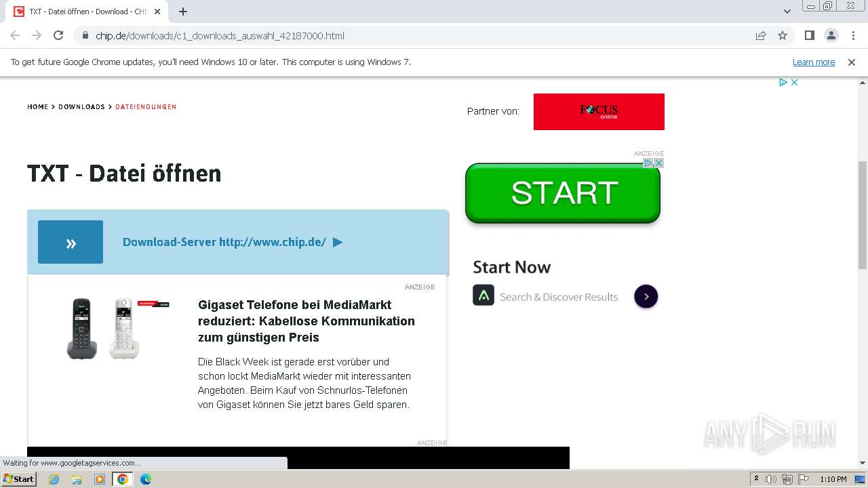Screen dimensions: 868x488
Task: Expand the tab search chevron
Action: [787, 12]
